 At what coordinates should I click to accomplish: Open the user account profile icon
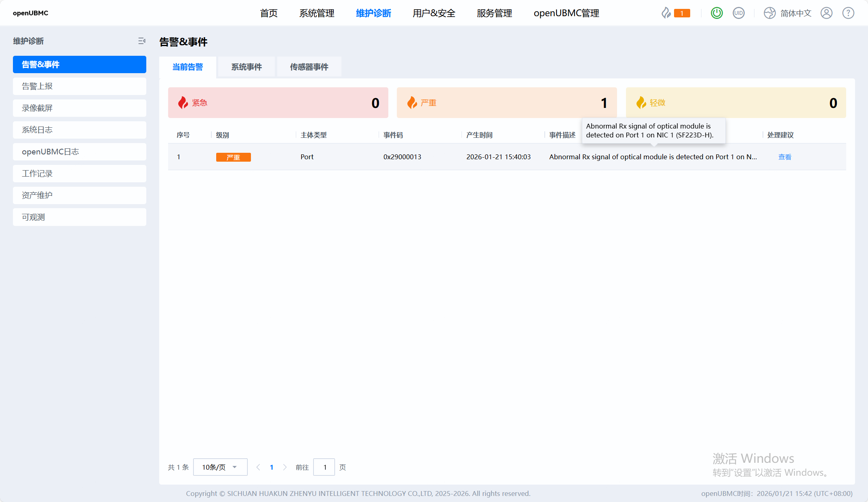click(826, 13)
